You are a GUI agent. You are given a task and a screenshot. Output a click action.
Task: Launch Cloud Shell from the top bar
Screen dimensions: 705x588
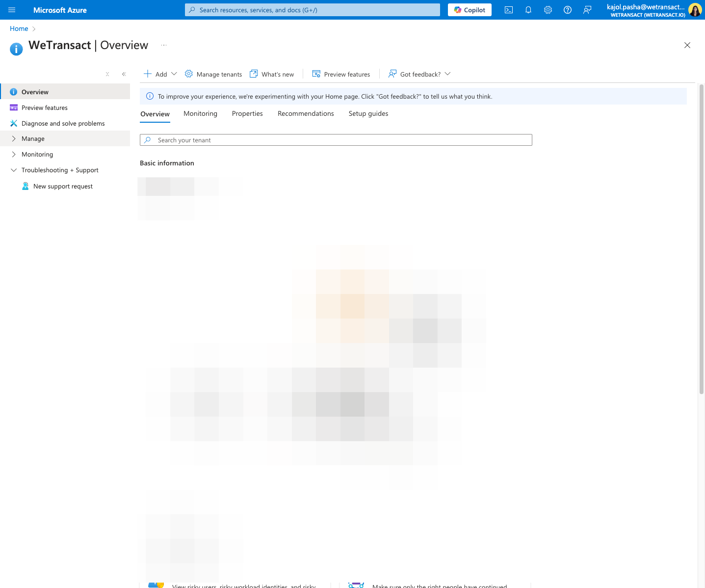(509, 10)
